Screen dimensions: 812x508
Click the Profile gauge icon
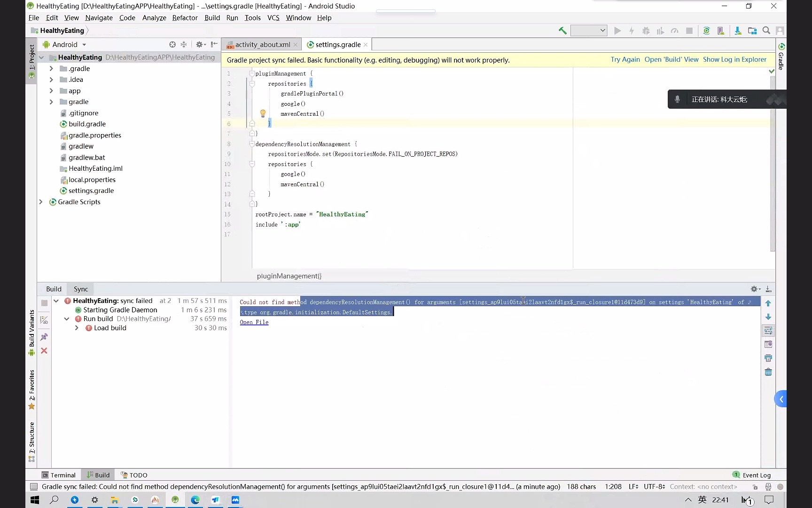pos(675,31)
